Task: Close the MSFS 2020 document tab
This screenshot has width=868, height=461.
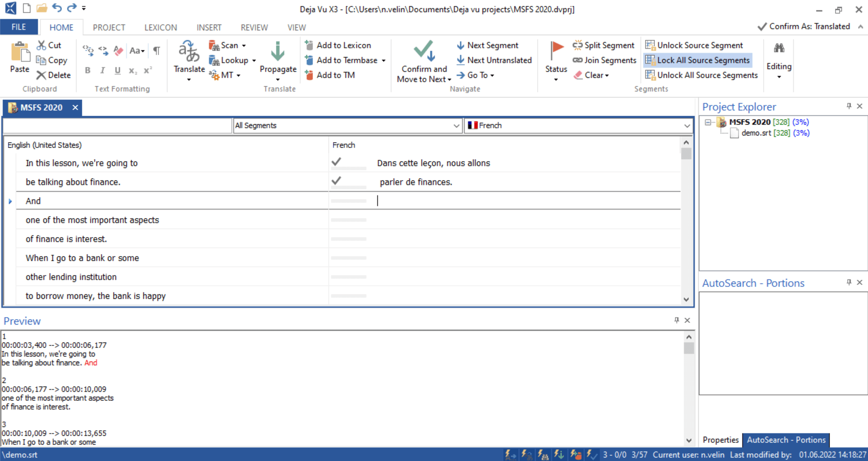Action: 75,108
